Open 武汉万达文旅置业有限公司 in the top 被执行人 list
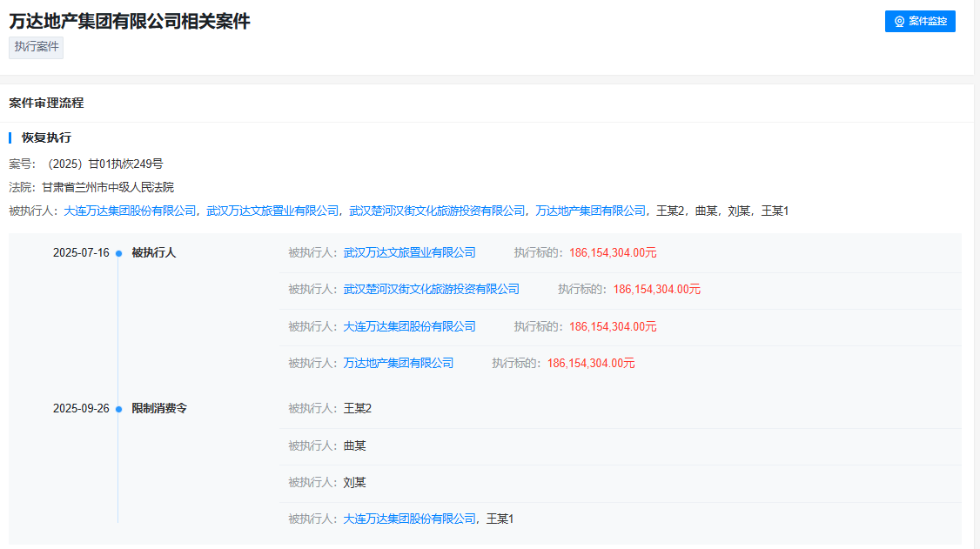Image resolution: width=980 pixels, height=549 pixels. tap(272, 211)
